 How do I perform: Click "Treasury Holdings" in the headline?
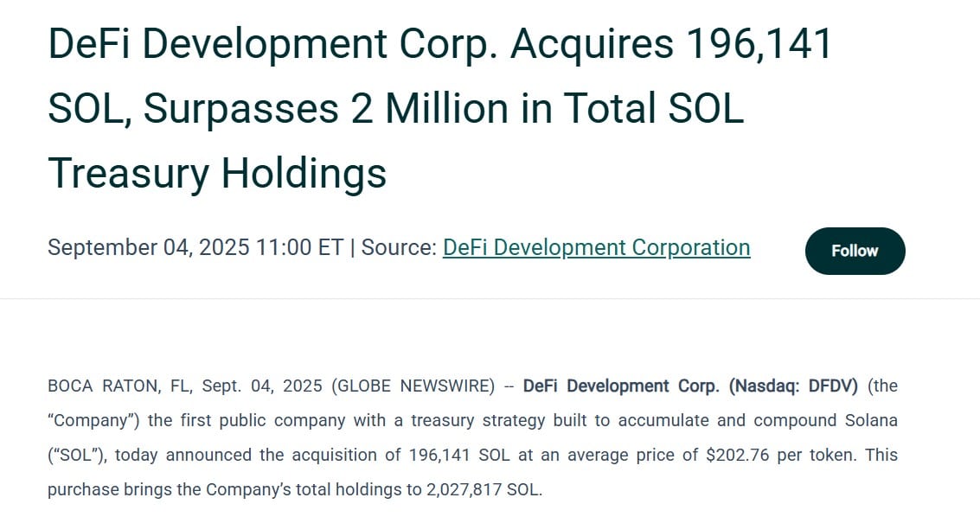coord(217,172)
